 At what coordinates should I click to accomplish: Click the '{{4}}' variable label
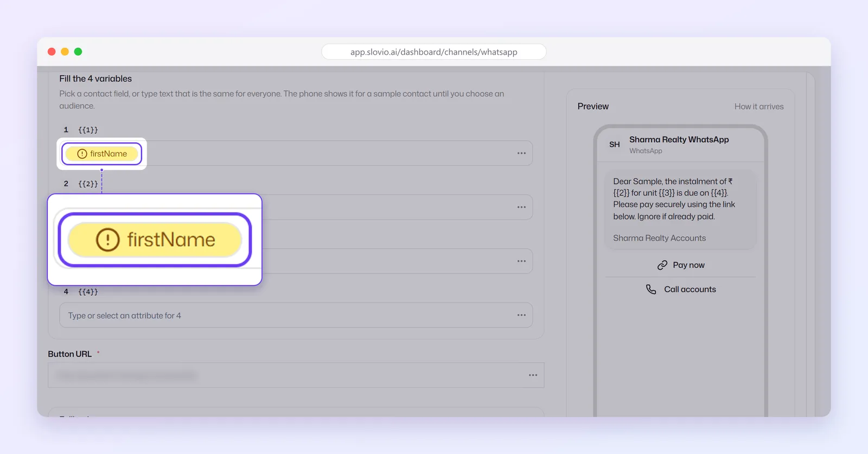click(x=88, y=292)
